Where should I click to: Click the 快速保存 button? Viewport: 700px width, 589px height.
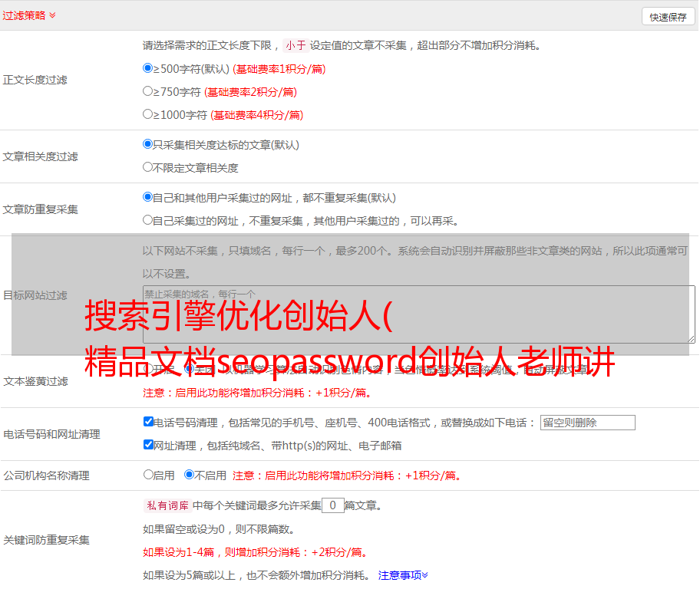pos(668,17)
